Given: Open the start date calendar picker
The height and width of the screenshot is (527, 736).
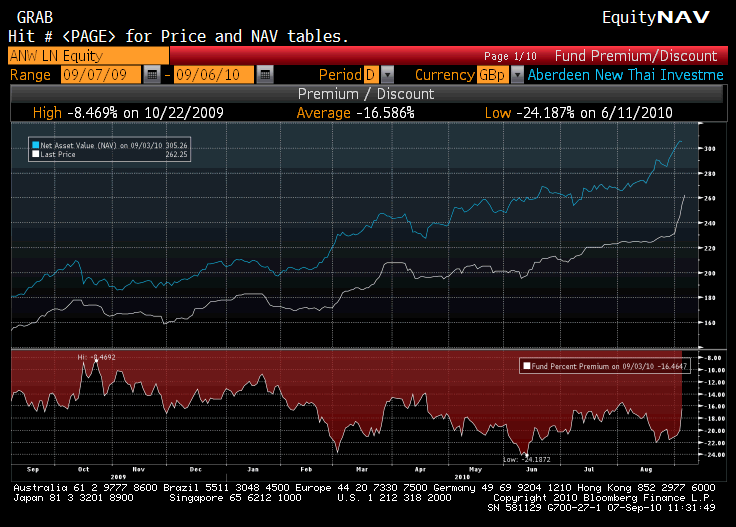Looking at the screenshot, I should coord(151,75).
